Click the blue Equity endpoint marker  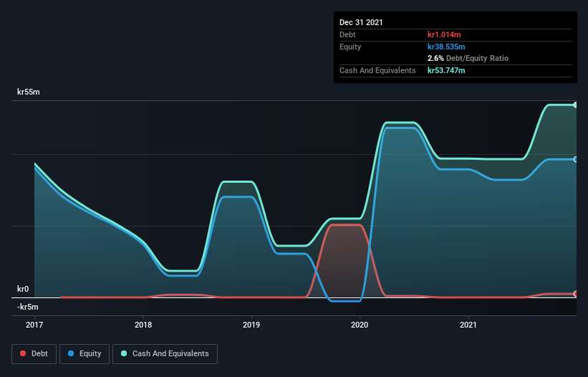click(576, 159)
